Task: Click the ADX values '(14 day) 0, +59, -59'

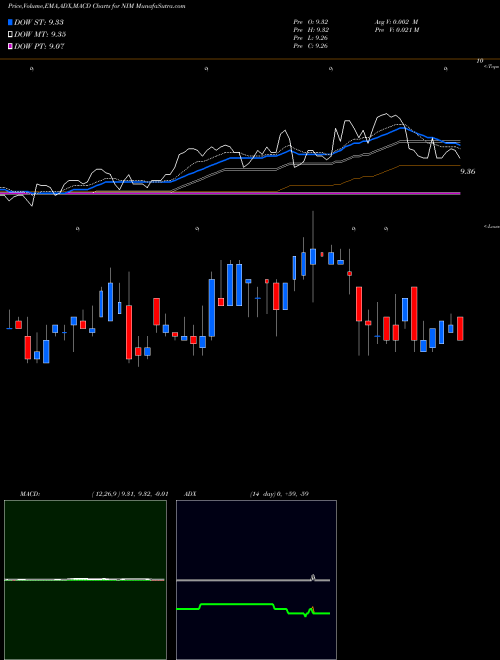Action: 279,494
